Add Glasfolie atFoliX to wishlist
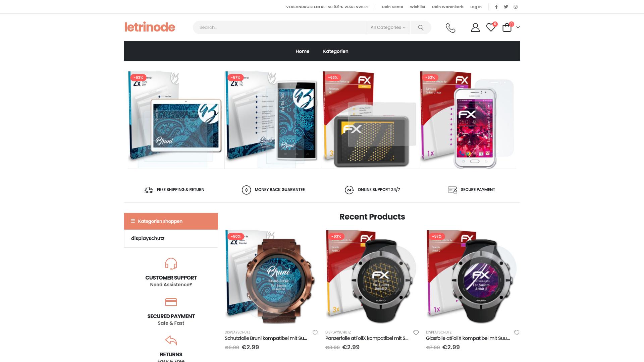 click(x=517, y=333)
